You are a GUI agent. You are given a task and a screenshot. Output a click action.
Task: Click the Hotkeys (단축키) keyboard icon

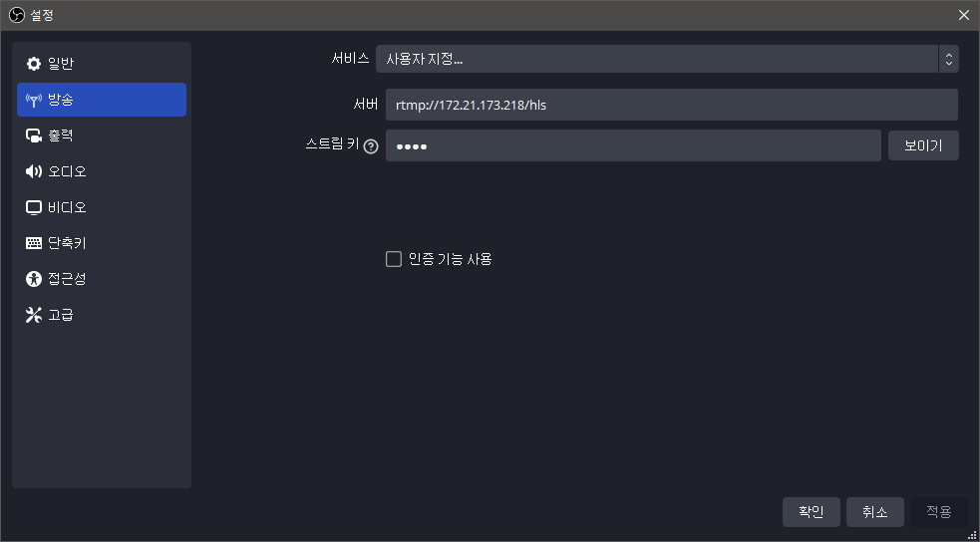pyautogui.click(x=34, y=243)
